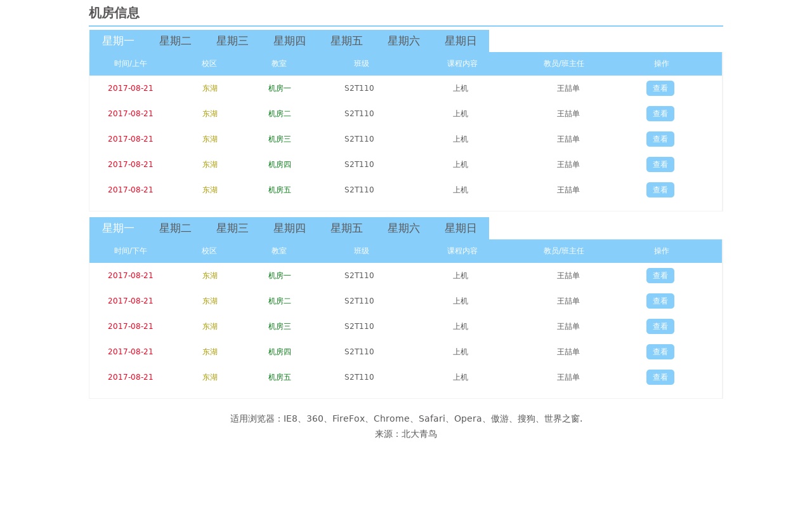Click 王喆单 in morning 机房五 row
Screen dimensions: 812x508
568,190
